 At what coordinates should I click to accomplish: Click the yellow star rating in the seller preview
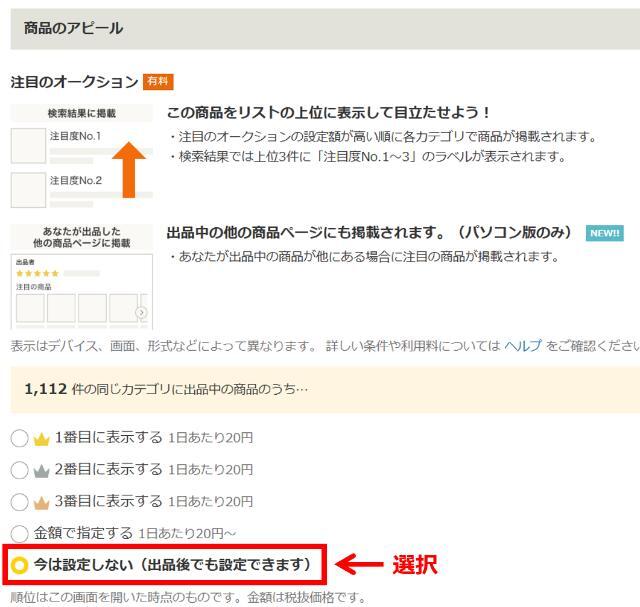[x=37, y=273]
